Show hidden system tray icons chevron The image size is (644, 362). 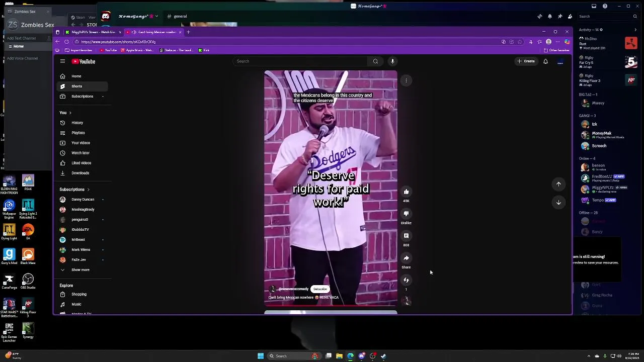(589, 356)
